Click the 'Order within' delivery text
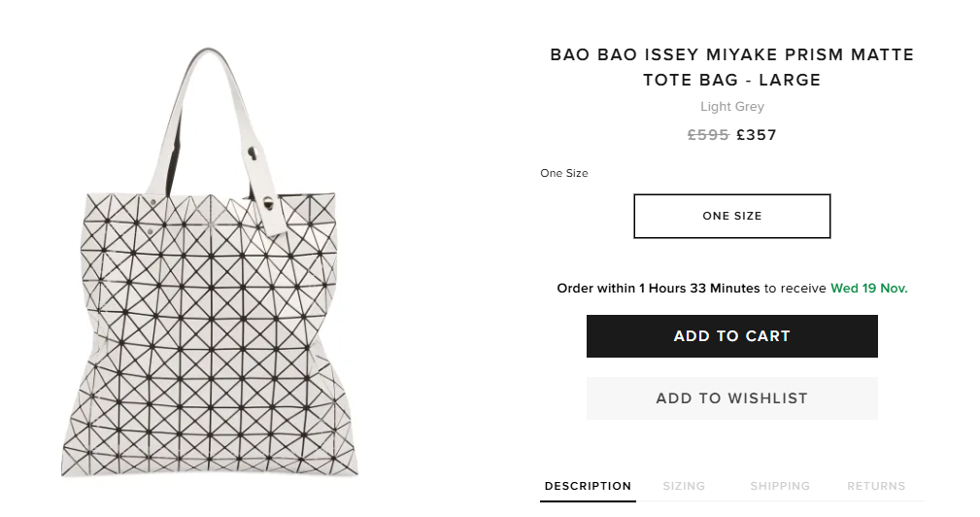The width and height of the screenshot is (980, 517). pyautogui.click(x=595, y=289)
